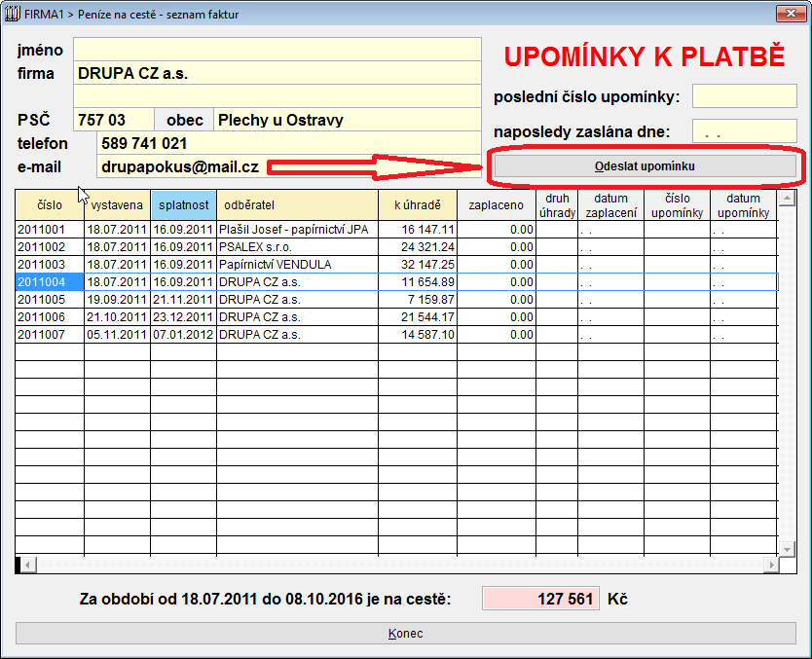Click the telefon field 589 741 021
The image size is (812, 659).
click(x=289, y=143)
